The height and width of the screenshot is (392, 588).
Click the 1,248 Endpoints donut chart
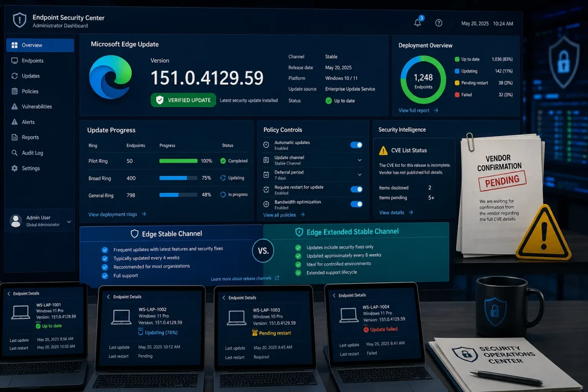[x=423, y=80]
